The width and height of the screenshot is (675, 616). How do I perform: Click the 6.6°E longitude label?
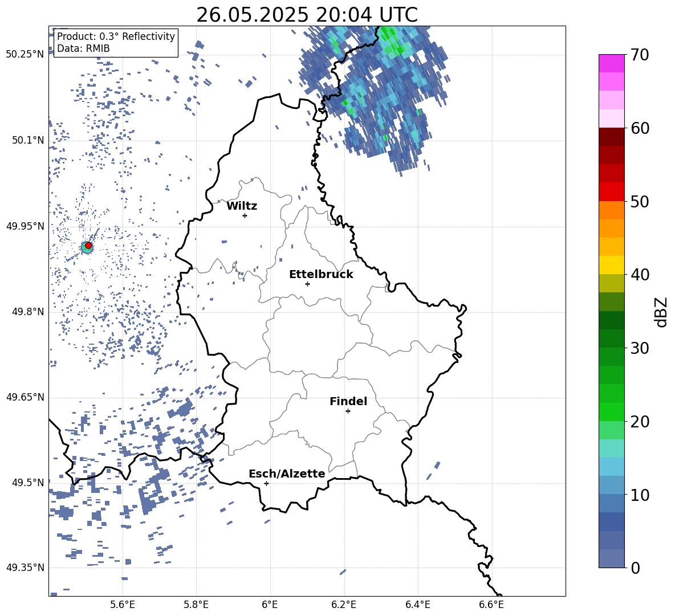[x=491, y=605]
